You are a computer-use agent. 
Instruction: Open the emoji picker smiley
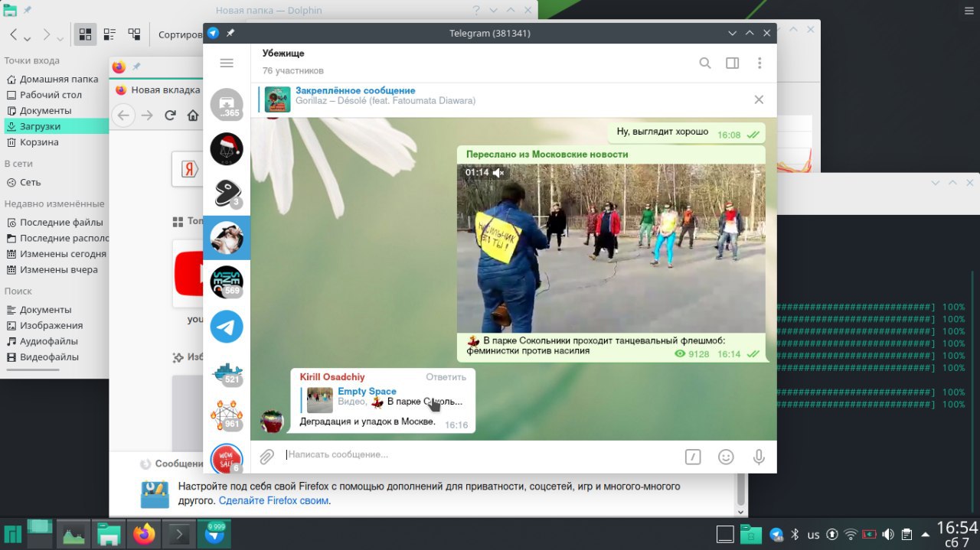pos(726,457)
